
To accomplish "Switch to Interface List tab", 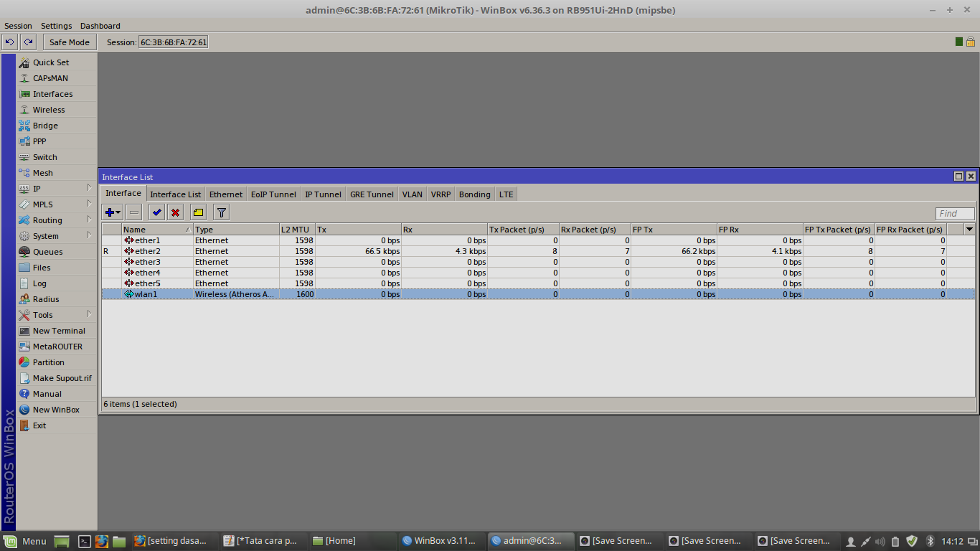I will tap(175, 194).
